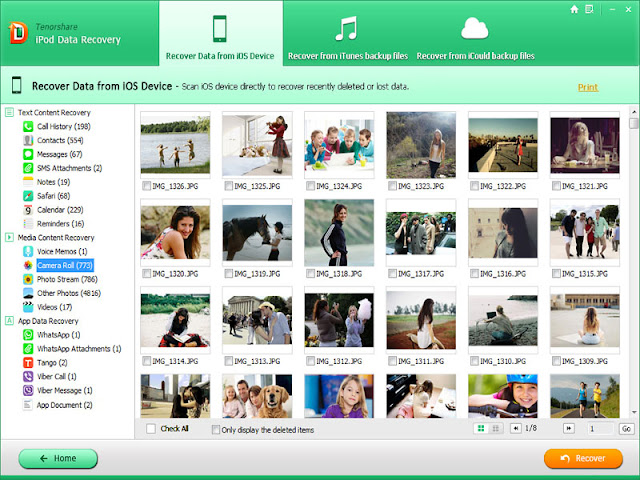Select the WhatsApp icon
Image resolution: width=640 pixels, height=480 pixels.
pos(28,335)
